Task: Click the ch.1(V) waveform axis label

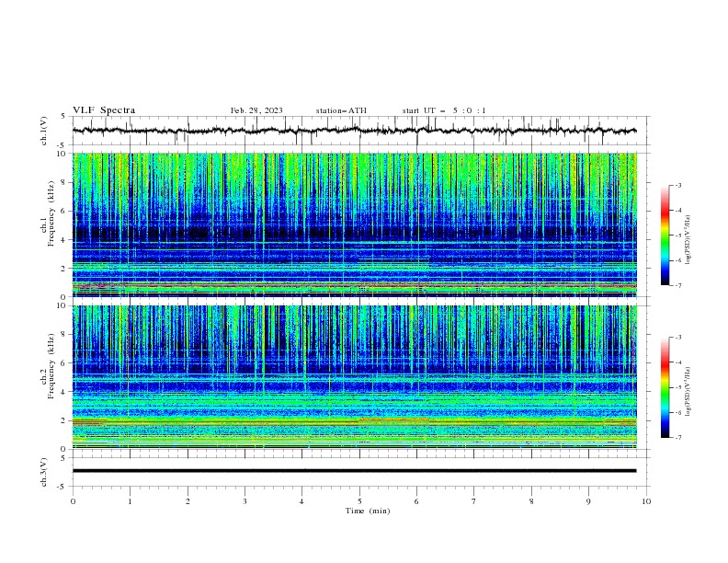Action: pos(44,131)
